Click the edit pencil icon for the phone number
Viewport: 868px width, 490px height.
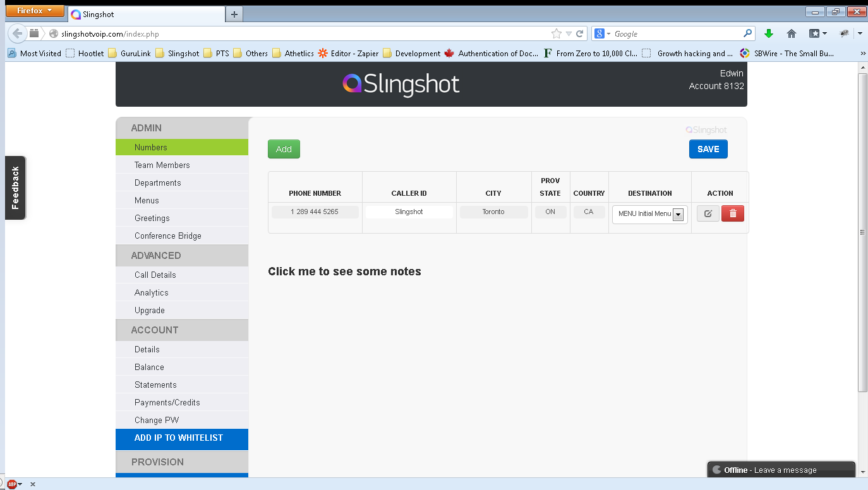[x=707, y=213]
